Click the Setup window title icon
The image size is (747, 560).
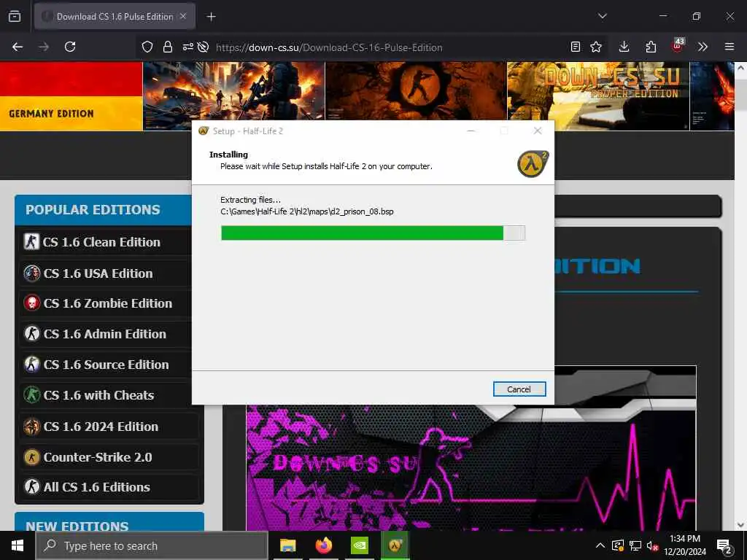tap(204, 131)
